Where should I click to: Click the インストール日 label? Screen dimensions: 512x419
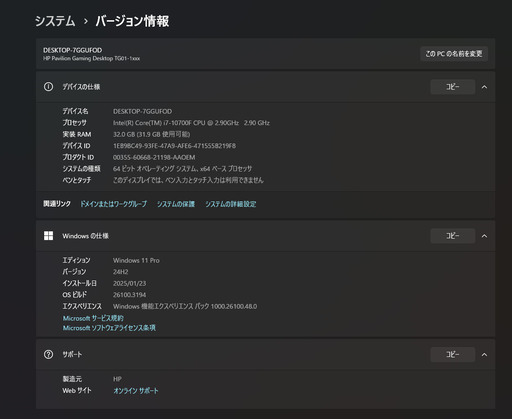coord(80,283)
